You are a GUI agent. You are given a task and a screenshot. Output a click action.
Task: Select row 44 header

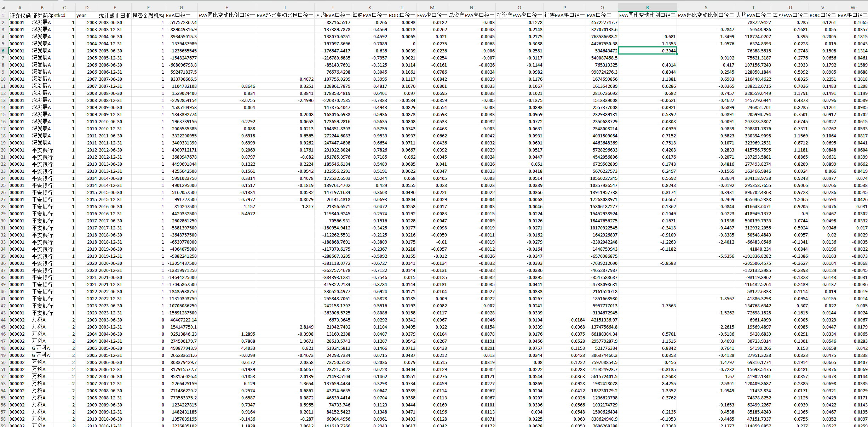click(3, 320)
